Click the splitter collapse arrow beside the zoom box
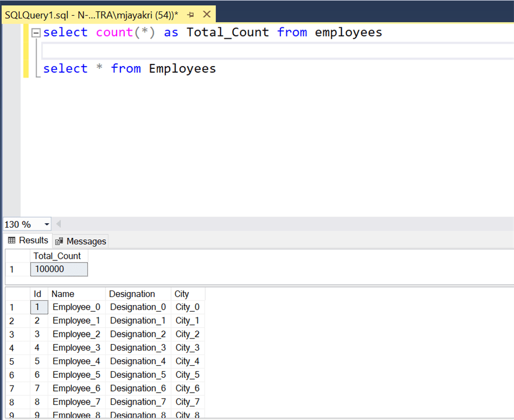Screen dimensions: 514x420 58,224
